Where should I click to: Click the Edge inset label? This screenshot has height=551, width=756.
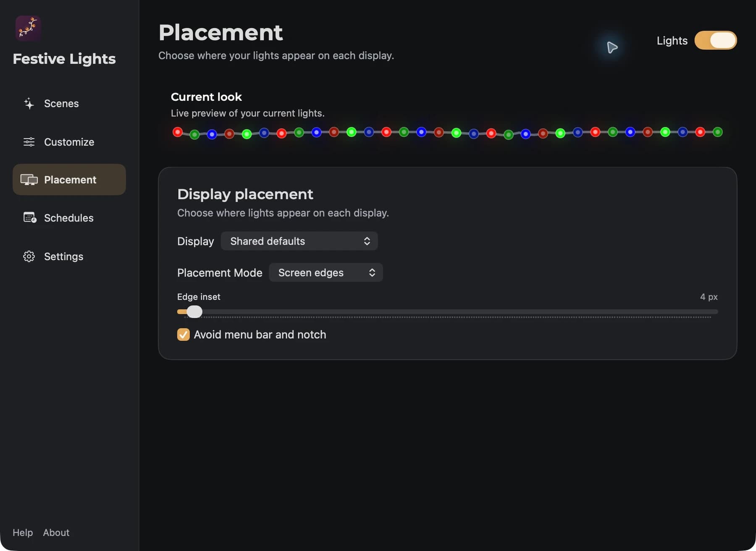[199, 297]
